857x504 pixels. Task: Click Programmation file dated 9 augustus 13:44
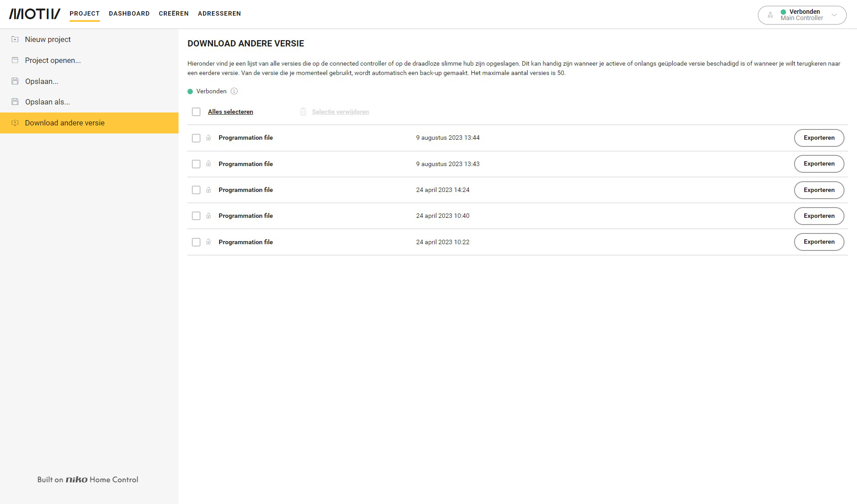tap(245, 137)
